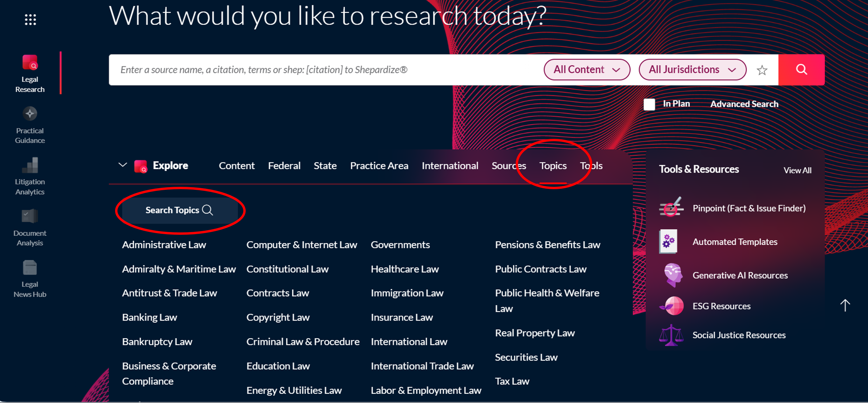Open Contracts Law topic

click(278, 293)
